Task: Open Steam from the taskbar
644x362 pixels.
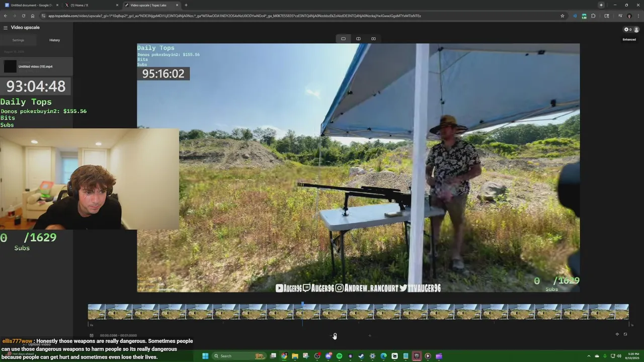Action: point(361,356)
